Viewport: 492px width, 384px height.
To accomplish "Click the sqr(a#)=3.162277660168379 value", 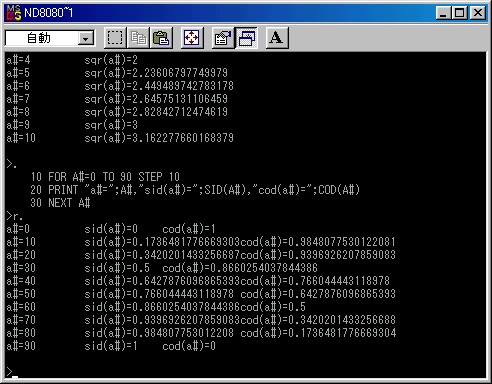I will (159, 138).
